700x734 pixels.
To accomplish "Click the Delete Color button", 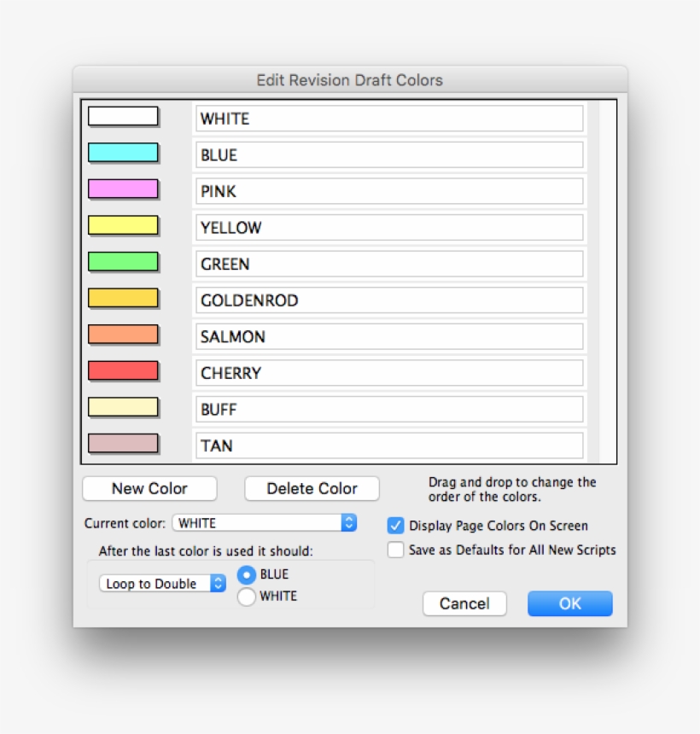I will pos(312,489).
